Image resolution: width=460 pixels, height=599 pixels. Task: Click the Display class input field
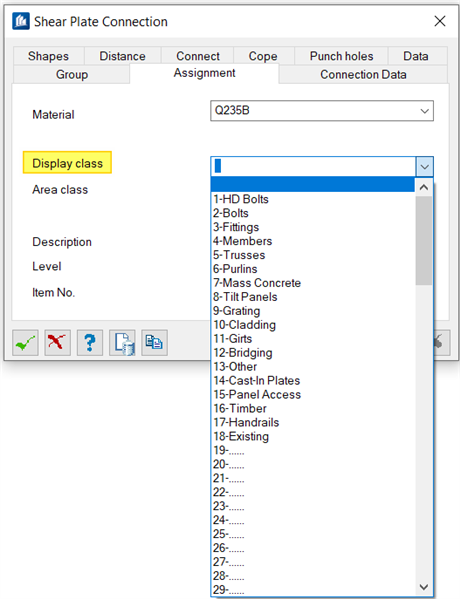coord(313,167)
